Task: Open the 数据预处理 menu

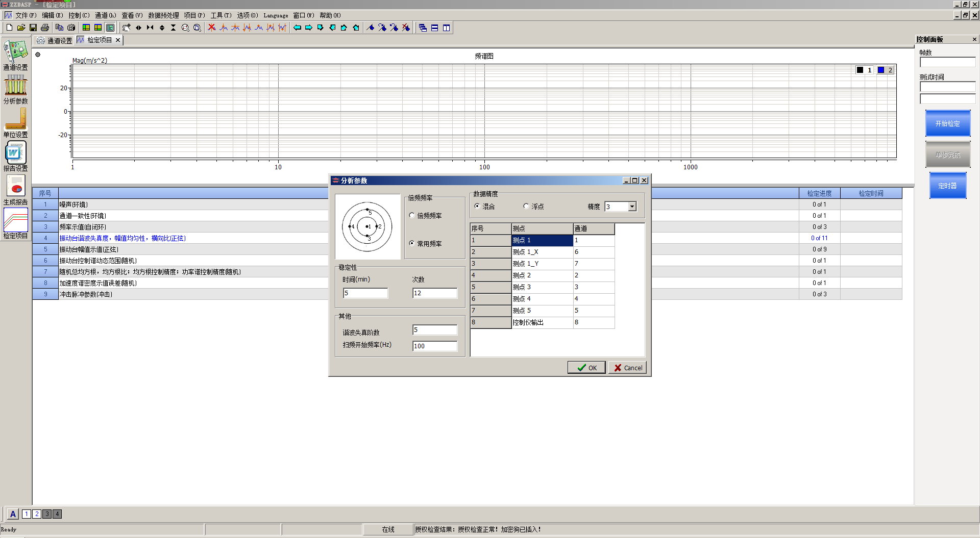Action: click(163, 15)
